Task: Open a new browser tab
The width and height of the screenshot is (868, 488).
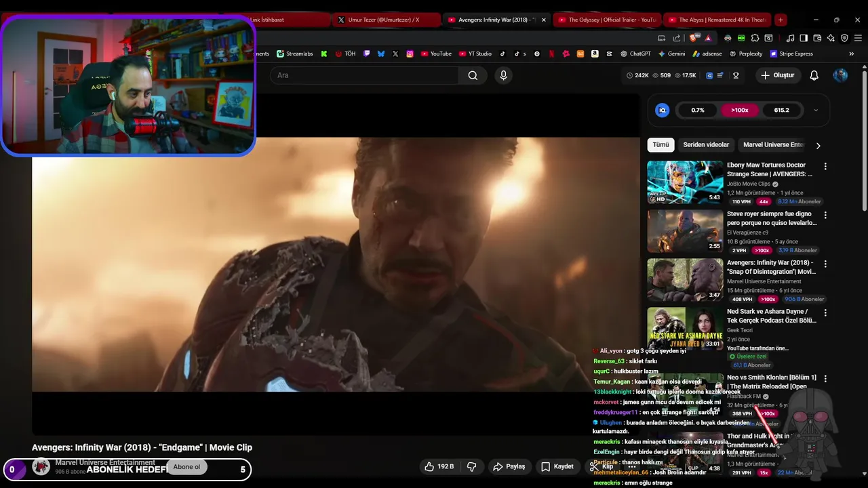Action: (x=781, y=20)
